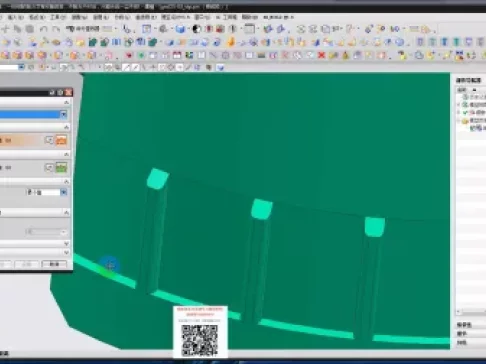The image size is (486, 364).
Task: Click the orange face-select icon in dialog
Action: (61, 140)
